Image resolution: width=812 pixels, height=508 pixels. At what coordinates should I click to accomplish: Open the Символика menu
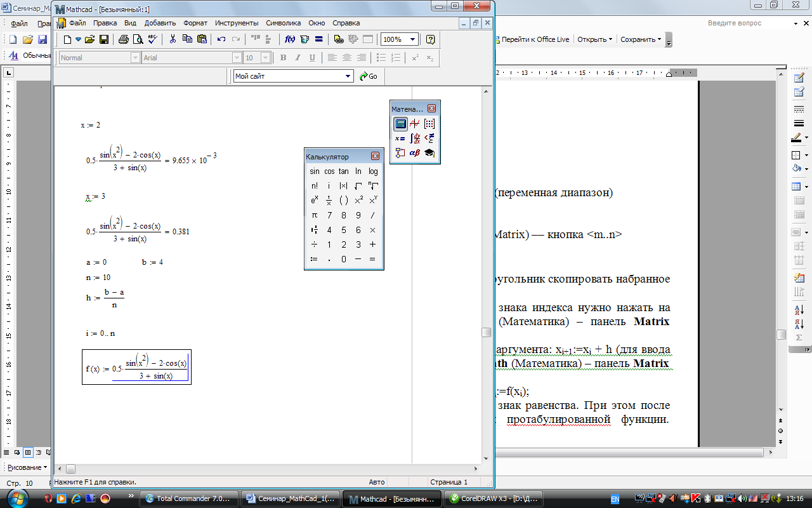pos(284,23)
